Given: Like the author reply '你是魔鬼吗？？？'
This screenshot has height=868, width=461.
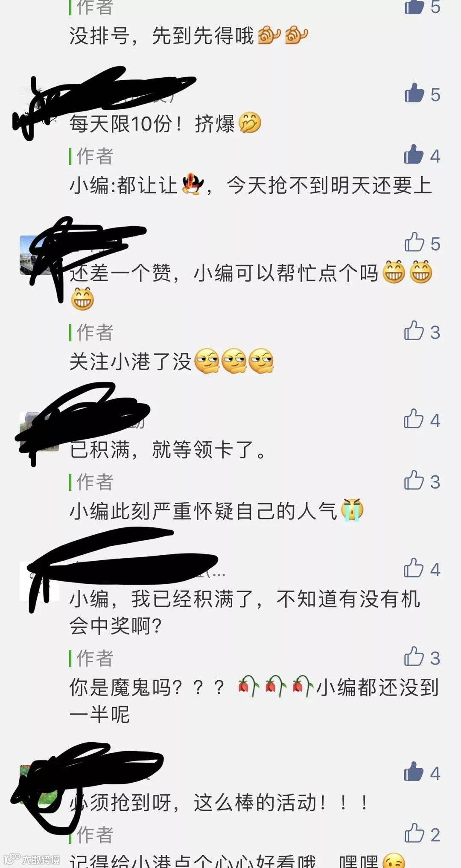Looking at the screenshot, I should point(414,656).
